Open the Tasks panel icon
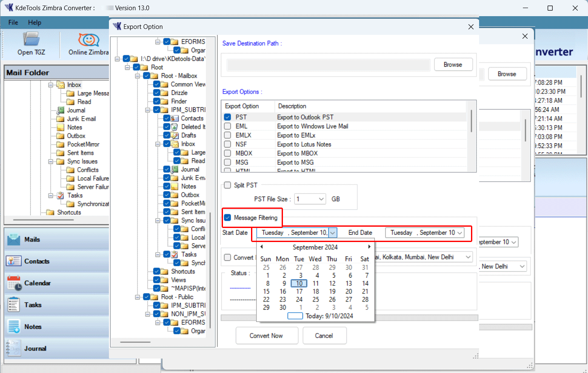Image resolution: width=588 pixels, height=373 pixels. coord(14,305)
